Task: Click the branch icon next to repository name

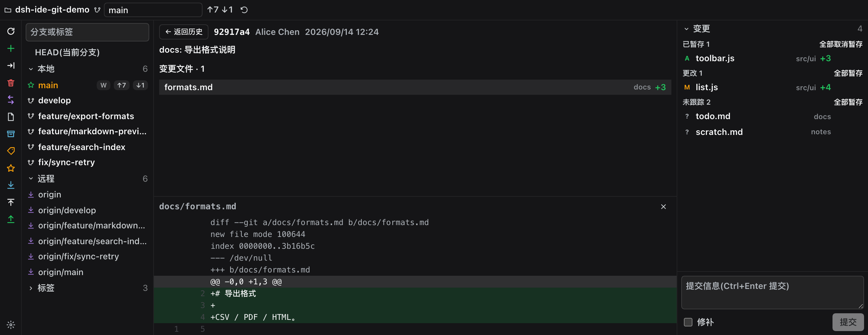Action: (x=97, y=10)
